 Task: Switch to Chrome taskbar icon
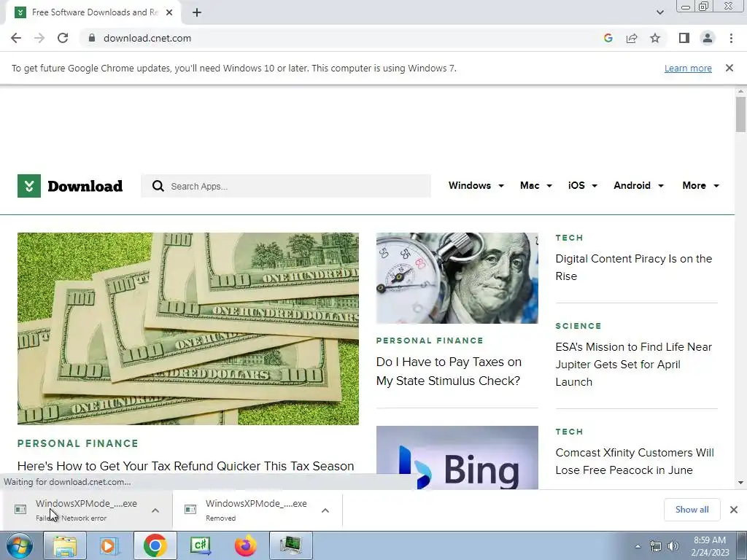[155, 545]
